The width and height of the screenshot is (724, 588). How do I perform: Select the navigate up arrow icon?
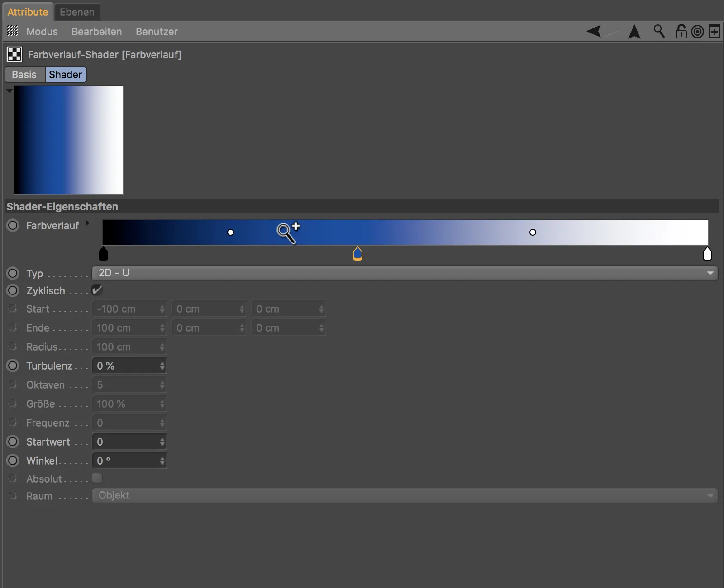point(635,31)
